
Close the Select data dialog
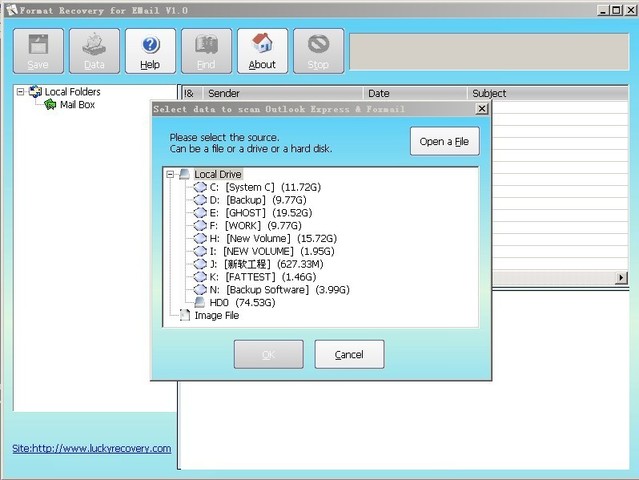point(482,109)
